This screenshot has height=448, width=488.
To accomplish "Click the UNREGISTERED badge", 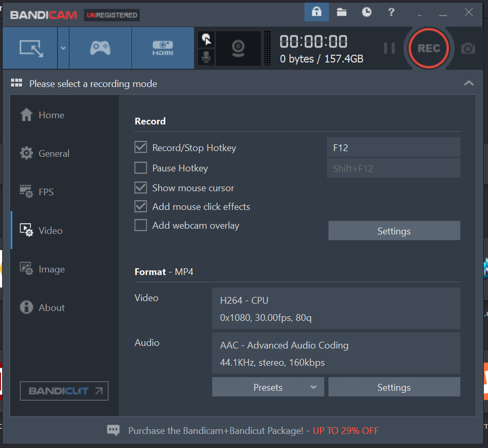I will coord(111,15).
